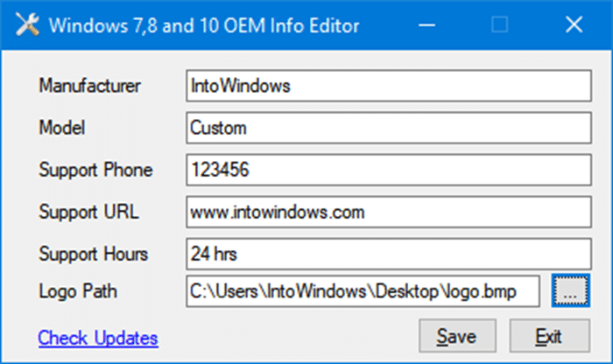Minimize the OEM Info Editor window
This screenshot has width=613, height=364.
426,25
